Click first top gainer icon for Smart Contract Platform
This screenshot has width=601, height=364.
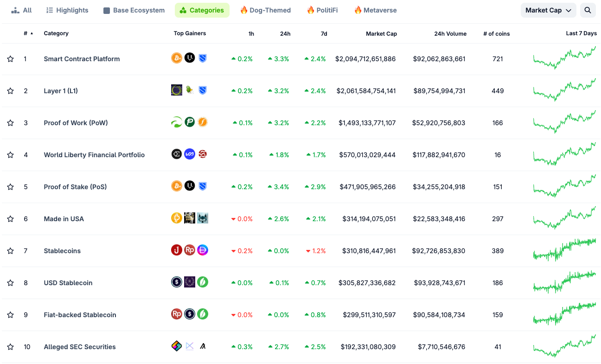177,58
